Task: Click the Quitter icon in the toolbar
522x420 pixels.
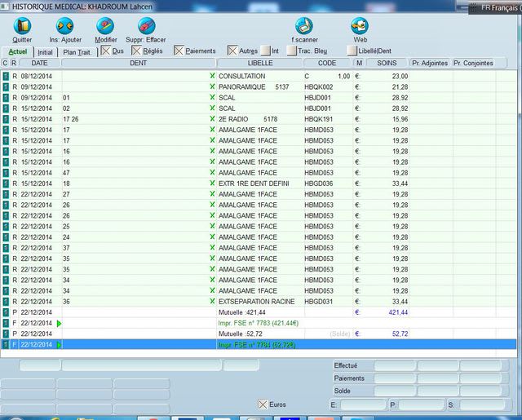Action: point(22,26)
